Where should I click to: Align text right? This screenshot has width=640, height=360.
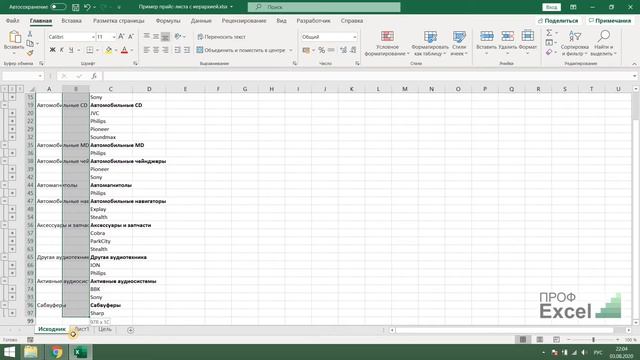(x=165, y=50)
